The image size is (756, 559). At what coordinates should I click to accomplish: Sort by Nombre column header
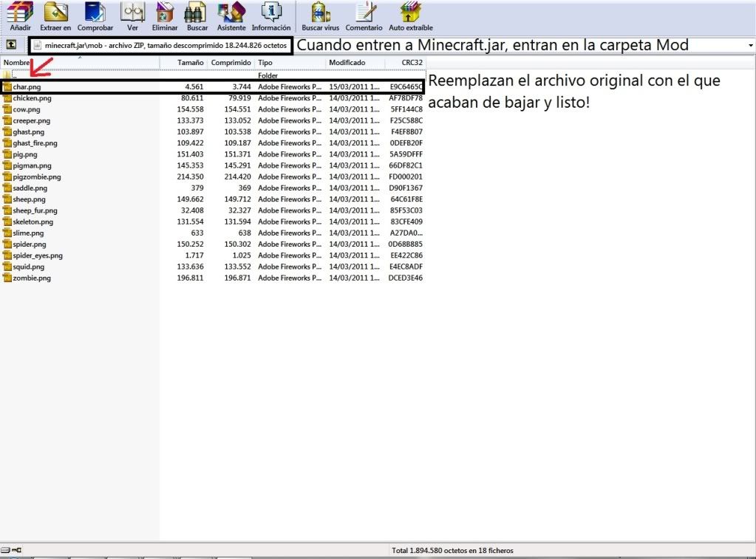[80, 63]
